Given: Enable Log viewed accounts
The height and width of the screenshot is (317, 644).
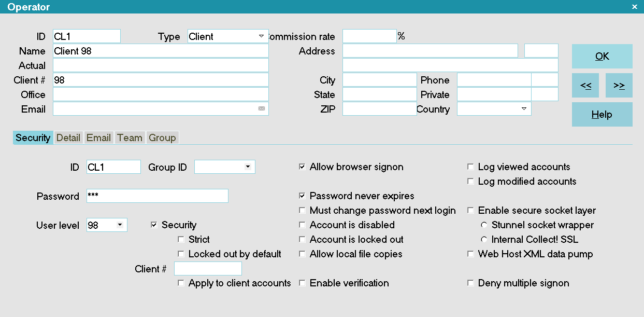Looking at the screenshot, I should click(470, 167).
